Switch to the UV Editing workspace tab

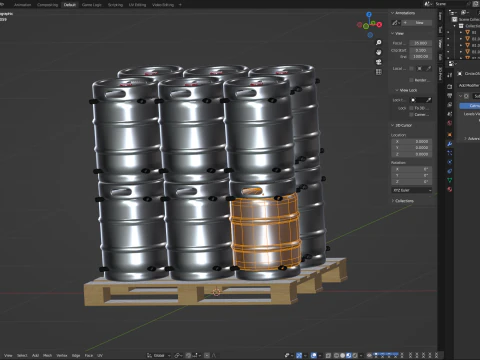tap(137, 5)
